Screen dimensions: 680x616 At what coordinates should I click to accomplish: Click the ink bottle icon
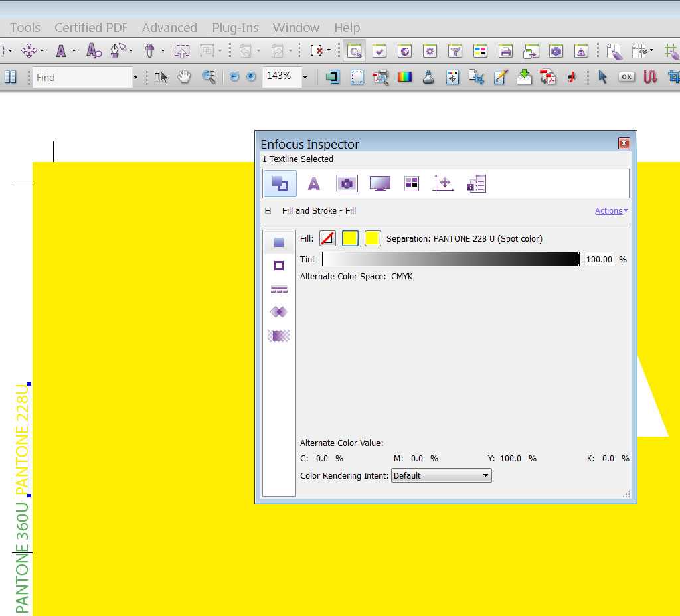click(x=428, y=77)
